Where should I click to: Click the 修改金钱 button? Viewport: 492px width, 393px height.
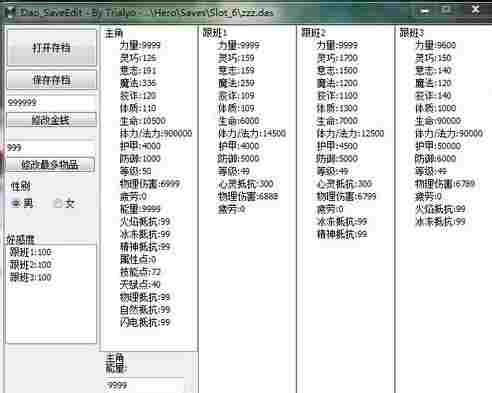tap(52, 120)
